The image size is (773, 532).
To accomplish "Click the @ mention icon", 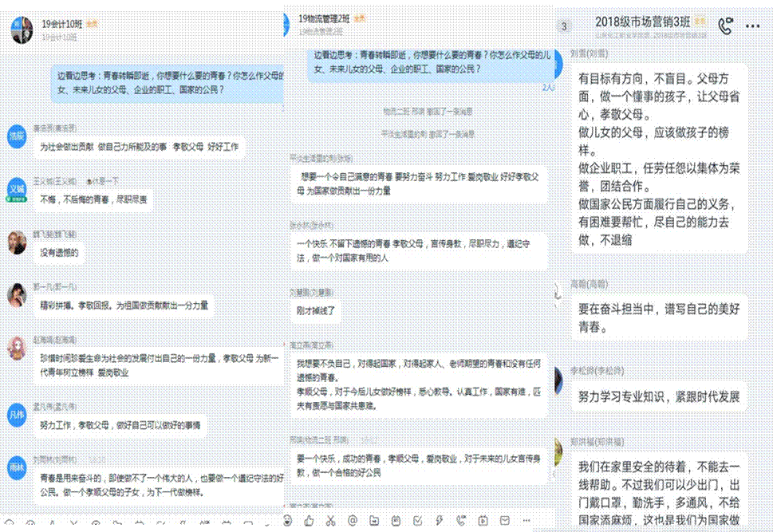I will (x=353, y=521).
